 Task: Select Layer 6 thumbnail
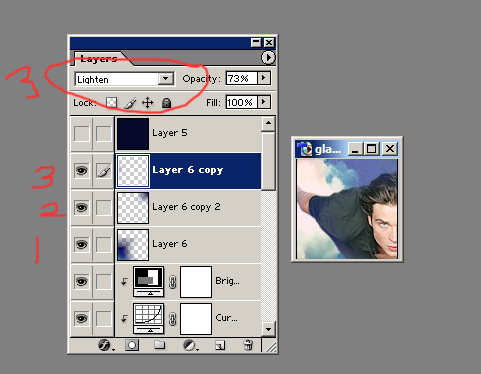coord(133,245)
